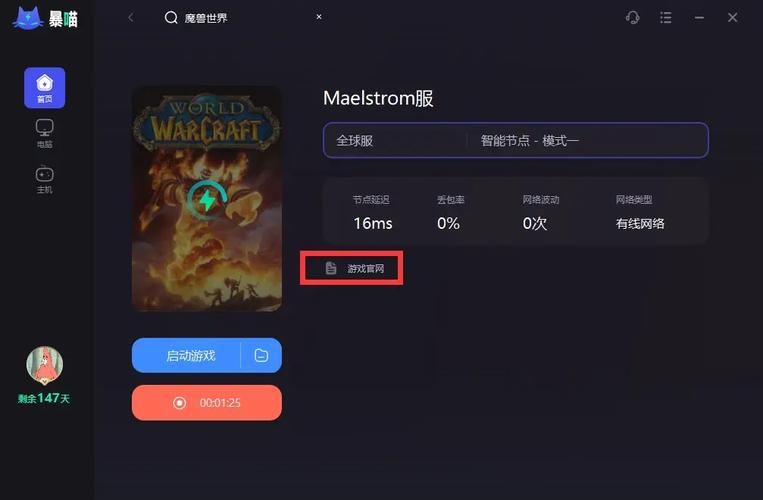Click the 剩余147天 remaining days label
Viewport: 763px width, 500px height.
tap(44, 398)
